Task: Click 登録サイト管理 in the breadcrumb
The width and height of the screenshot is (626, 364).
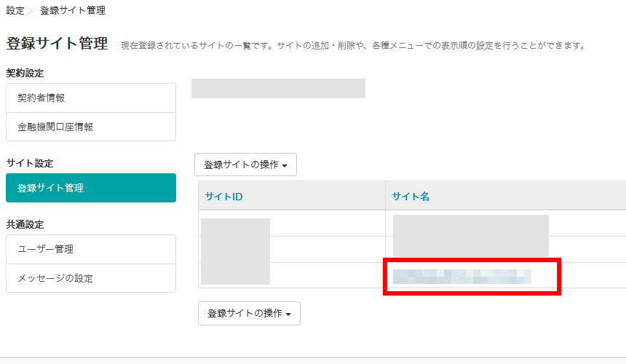Action: [x=72, y=11]
